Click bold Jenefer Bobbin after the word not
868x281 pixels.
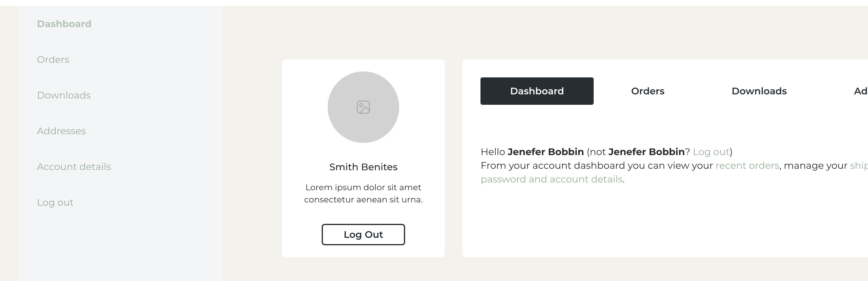click(x=646, y=152)
